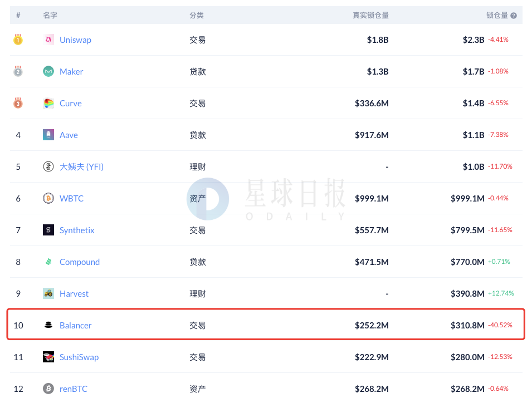532x398 pixels.
Task: Open the Maker project link
Action: click(x=71, y=72)
